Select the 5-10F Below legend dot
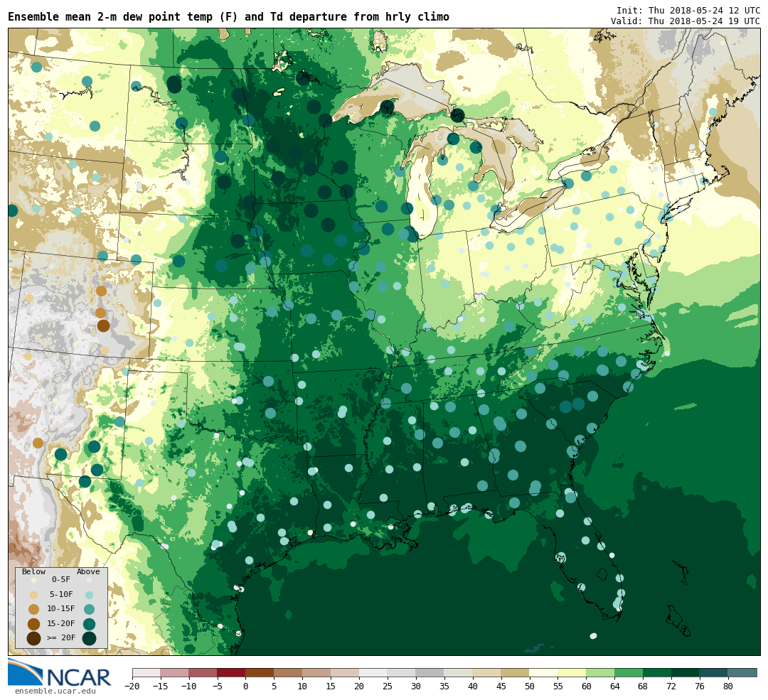The image size is (768, 700). coord(34,595)
